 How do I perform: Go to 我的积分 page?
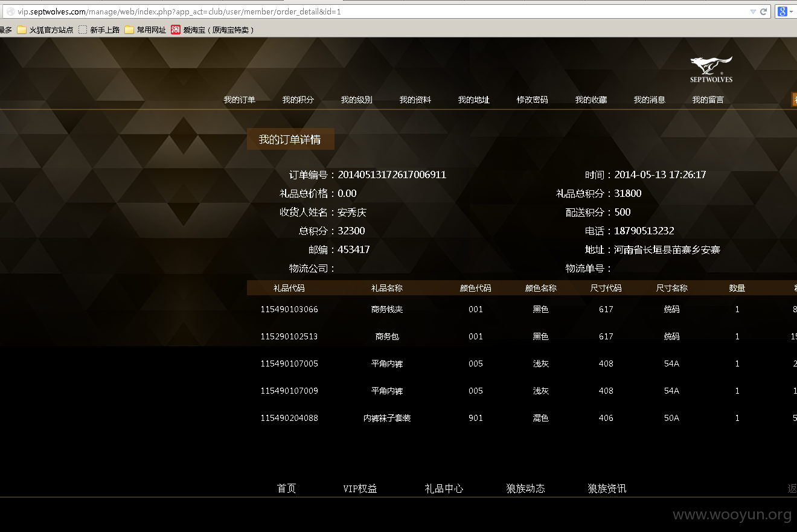[x=298, y=100]
